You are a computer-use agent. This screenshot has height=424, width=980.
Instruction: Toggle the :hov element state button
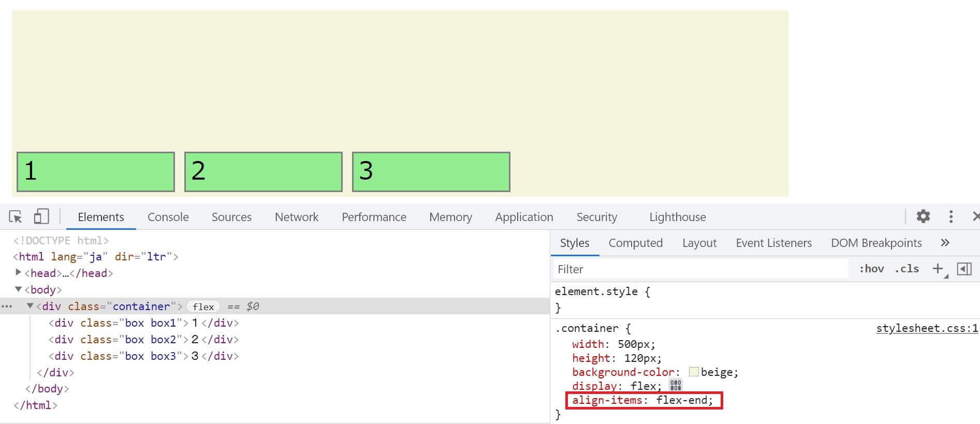coord(871,269)
